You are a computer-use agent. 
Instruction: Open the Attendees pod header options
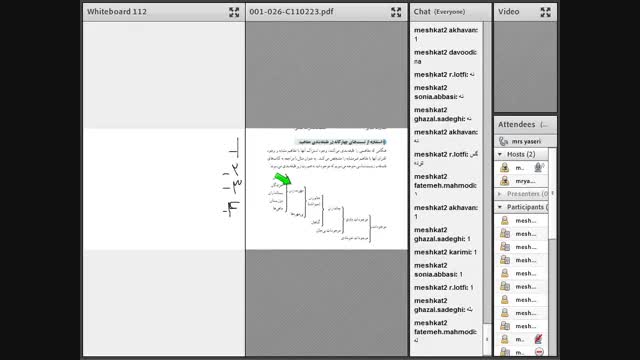544,125
